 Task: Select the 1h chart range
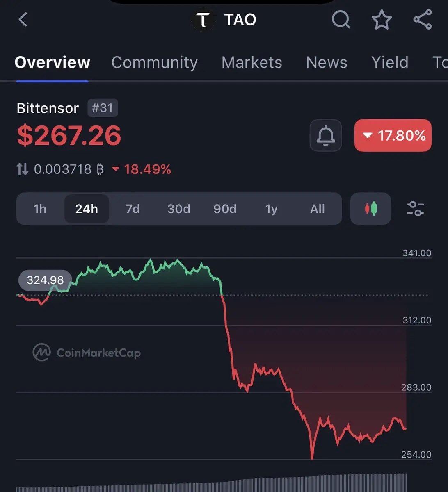click(x=40, y=209)
